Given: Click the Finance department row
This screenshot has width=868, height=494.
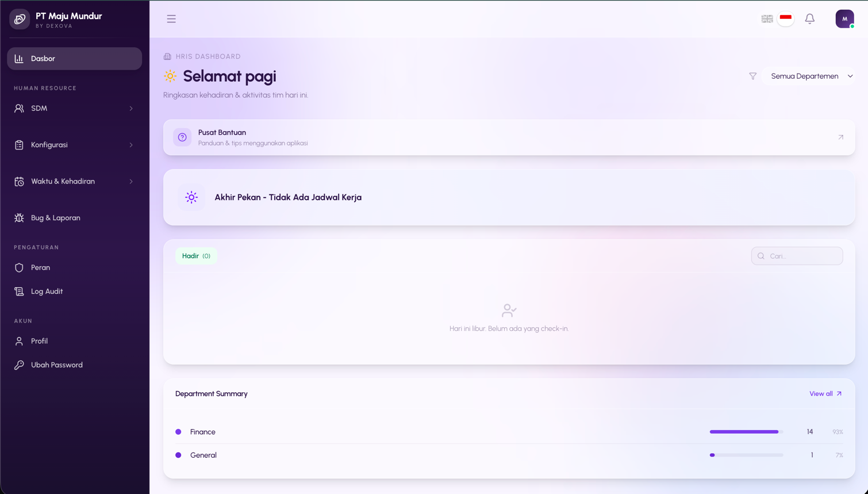Looking at the screenshot, I should pos(509,432).
